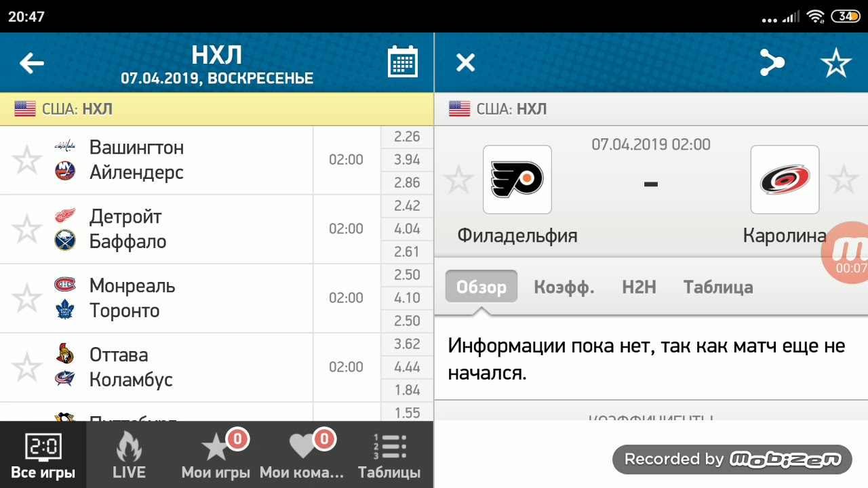Click the Detroit Red Wings logo
This screenshot has width=868, height=488.
coord(65,216)
